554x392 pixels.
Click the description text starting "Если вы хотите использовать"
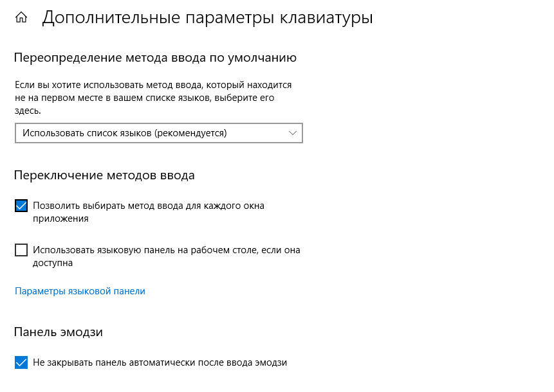click(x=153, y=85)
